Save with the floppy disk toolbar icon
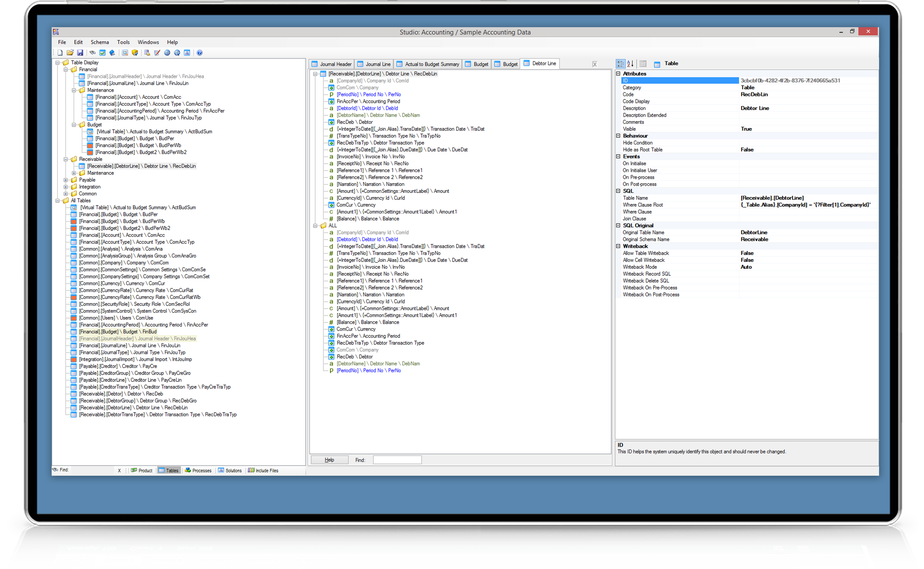924x569 pixels. (x=80, y=53)
